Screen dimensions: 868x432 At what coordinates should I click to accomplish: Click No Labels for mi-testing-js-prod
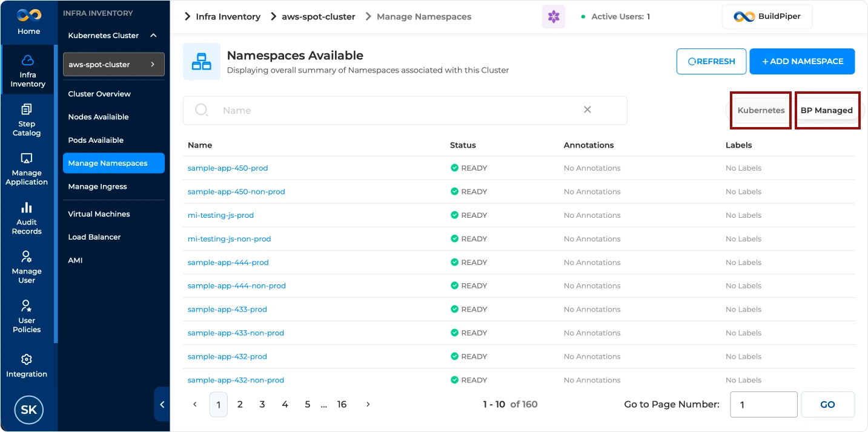(744, 215)
